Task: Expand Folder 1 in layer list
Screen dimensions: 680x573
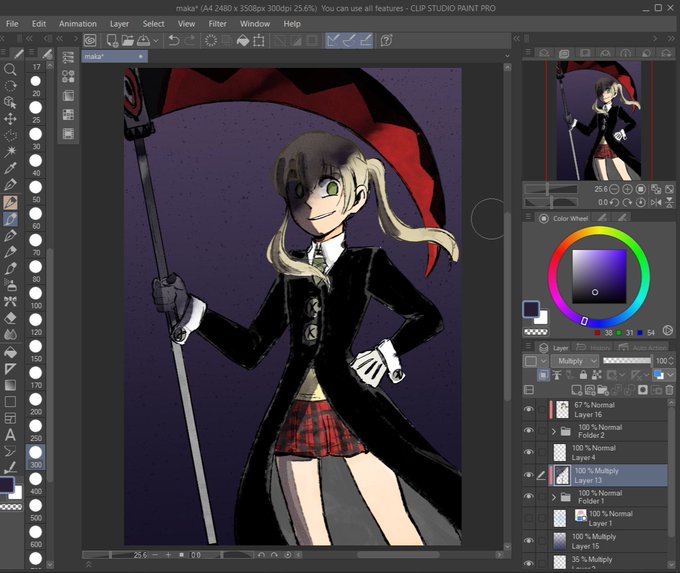Action: point(553,497)
